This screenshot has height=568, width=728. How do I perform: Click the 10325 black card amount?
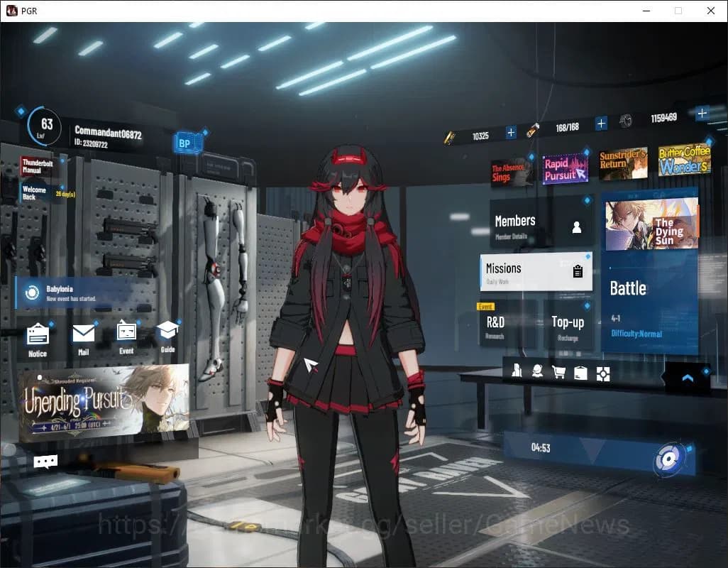tap(480, 136)
